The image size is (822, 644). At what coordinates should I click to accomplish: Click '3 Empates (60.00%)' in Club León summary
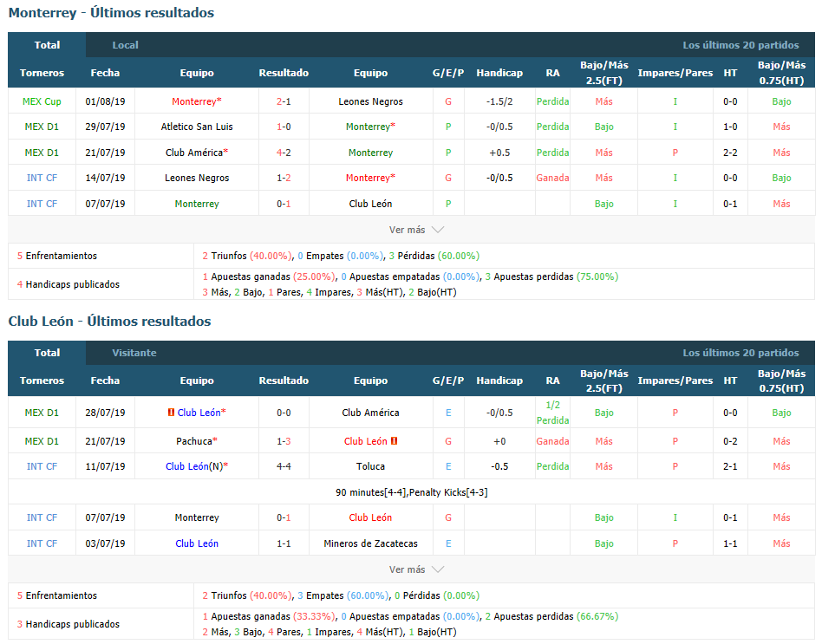click(x=342, y=595)
